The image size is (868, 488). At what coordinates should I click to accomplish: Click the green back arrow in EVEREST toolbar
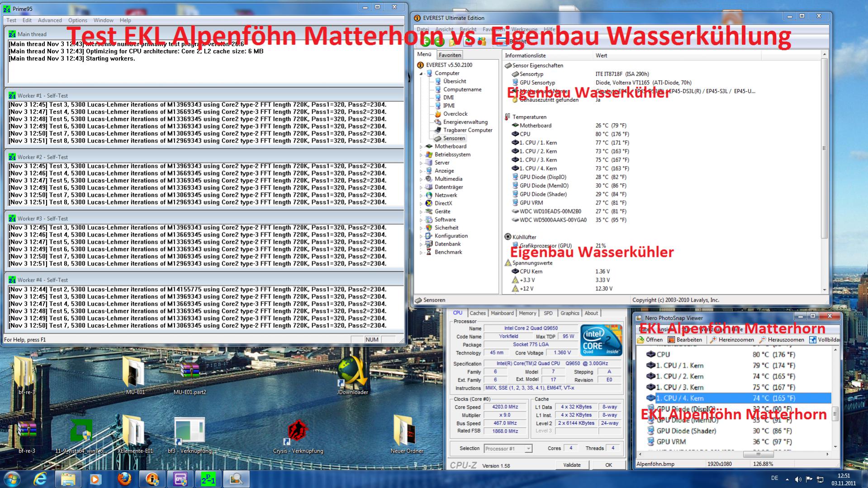point(426,42)
